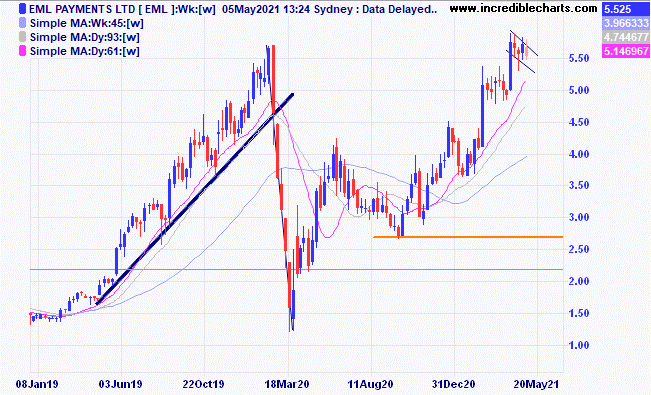
Task: Click the 2.00 price axis label
Action: tap(579, 281)
